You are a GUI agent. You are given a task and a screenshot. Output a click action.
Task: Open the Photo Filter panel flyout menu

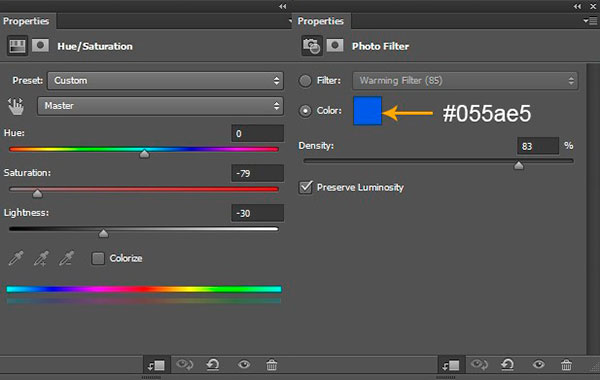tap(590, 21)
